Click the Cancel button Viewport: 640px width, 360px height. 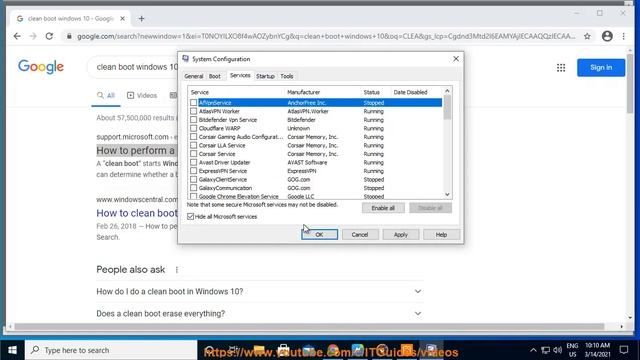pos(360,235)
